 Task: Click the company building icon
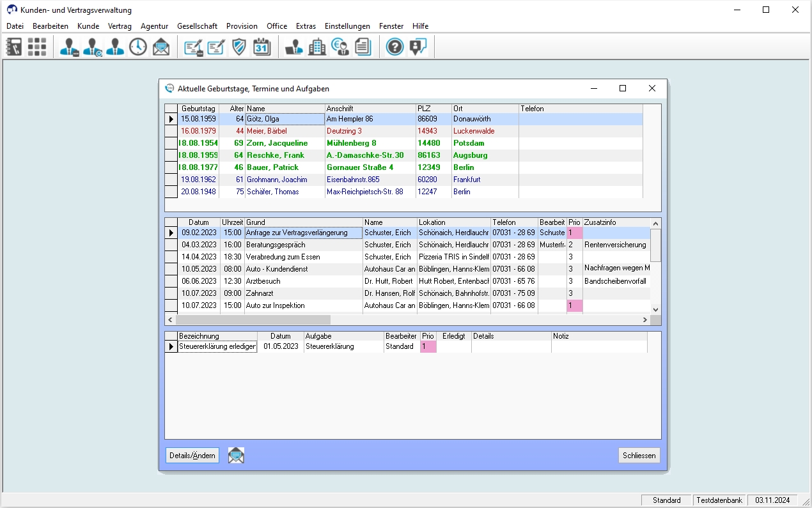click(x=317, y=47)
